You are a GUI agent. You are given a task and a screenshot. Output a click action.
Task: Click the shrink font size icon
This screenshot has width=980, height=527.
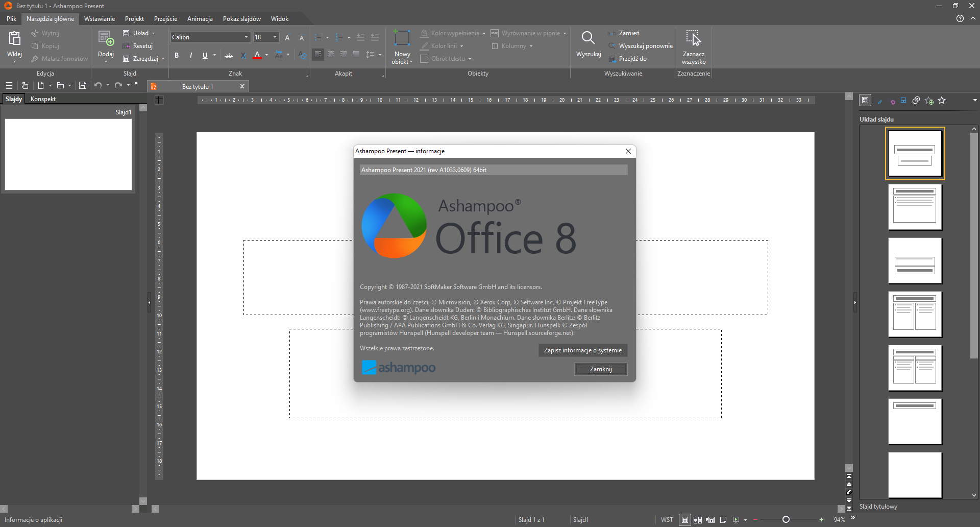(302, 37)
